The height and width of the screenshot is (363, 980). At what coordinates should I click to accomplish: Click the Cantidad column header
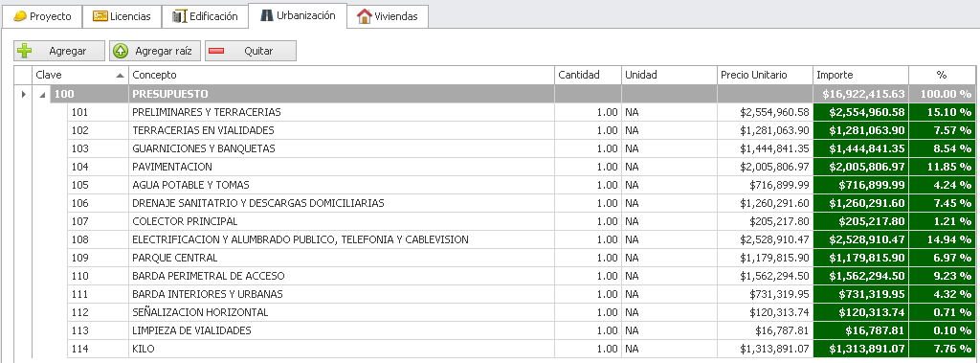[x=588, y=75]
